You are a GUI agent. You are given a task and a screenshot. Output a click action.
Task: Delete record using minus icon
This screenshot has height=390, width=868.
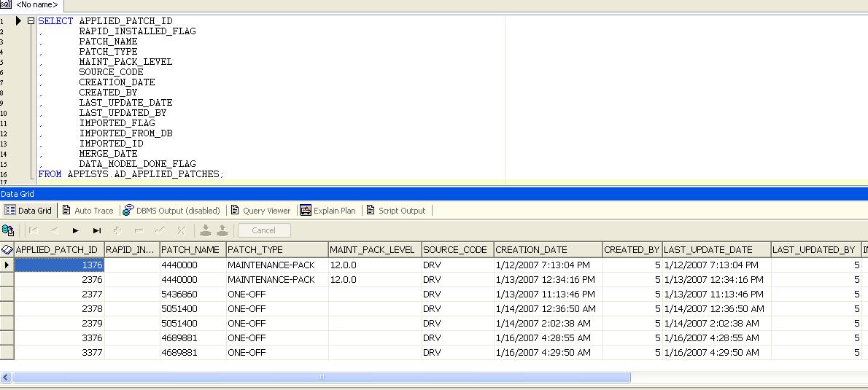point(139,230)
